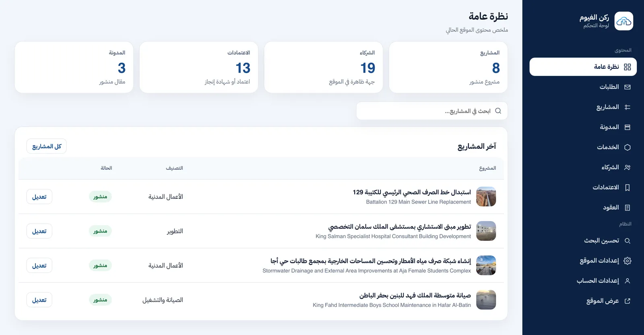The height and width of the screenshot is (335, 644).
Task: Click تعديل for King Fahd School Maintenance project
Action: (x=39, y=300)
